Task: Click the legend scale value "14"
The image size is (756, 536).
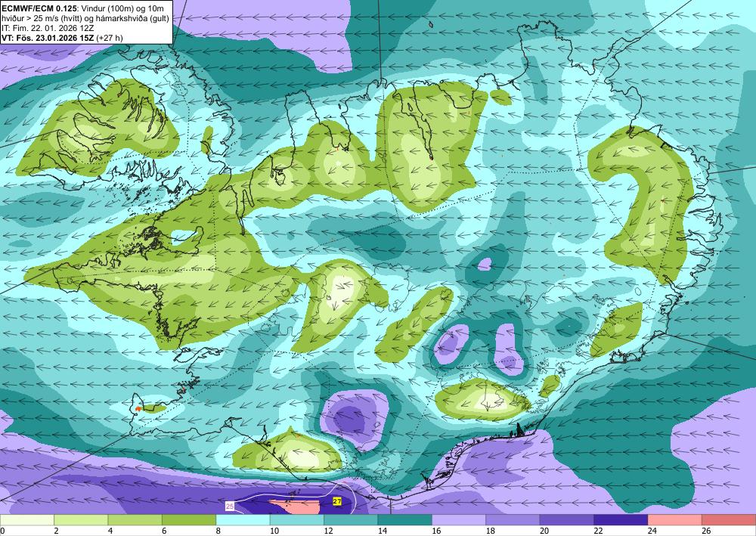Action: (383, 531)
